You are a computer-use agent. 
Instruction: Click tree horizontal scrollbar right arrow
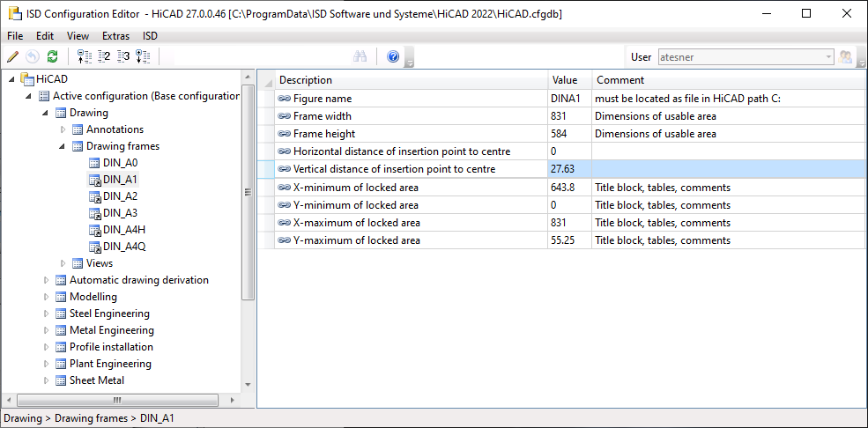pyautogui.click(x=233, y=400)
